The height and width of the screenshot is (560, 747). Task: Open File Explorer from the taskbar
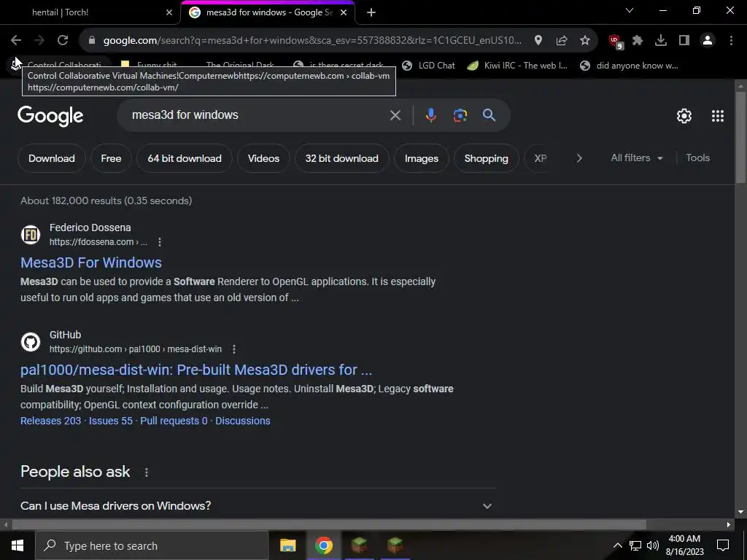coord(287,545)
